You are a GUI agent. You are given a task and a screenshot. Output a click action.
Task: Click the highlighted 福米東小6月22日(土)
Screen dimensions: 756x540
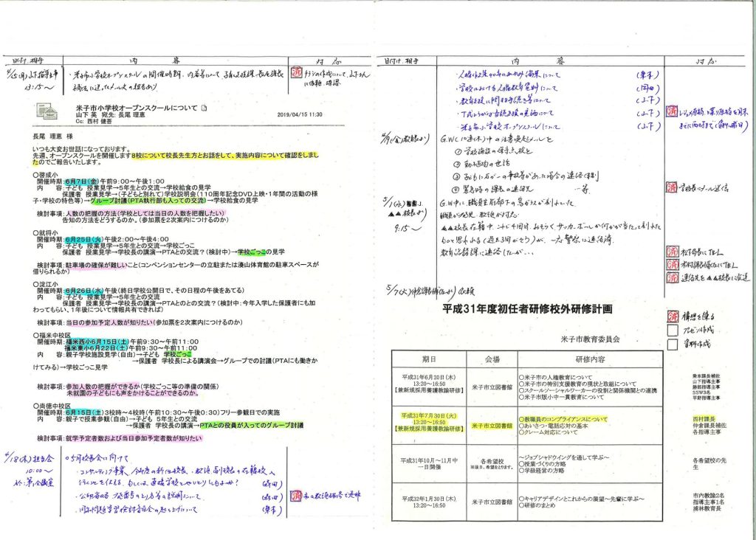click(97, 347)
